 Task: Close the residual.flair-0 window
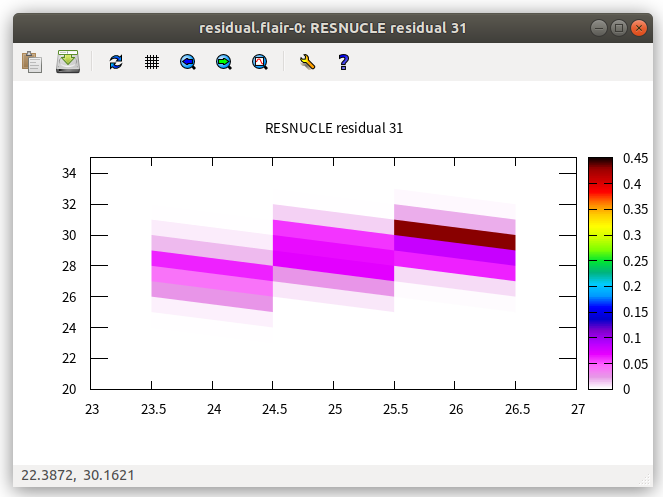click(x=638, y=28)
